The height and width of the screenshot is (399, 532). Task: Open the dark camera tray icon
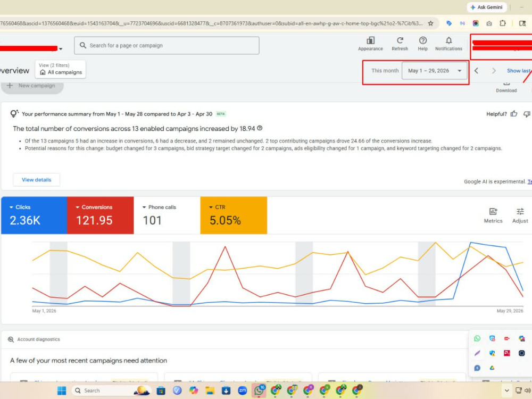pos(521,353)
